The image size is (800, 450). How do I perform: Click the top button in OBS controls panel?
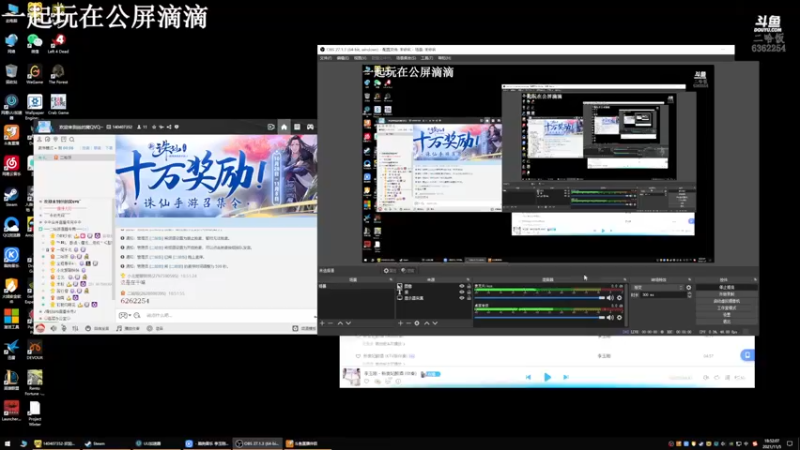(727, 287)
